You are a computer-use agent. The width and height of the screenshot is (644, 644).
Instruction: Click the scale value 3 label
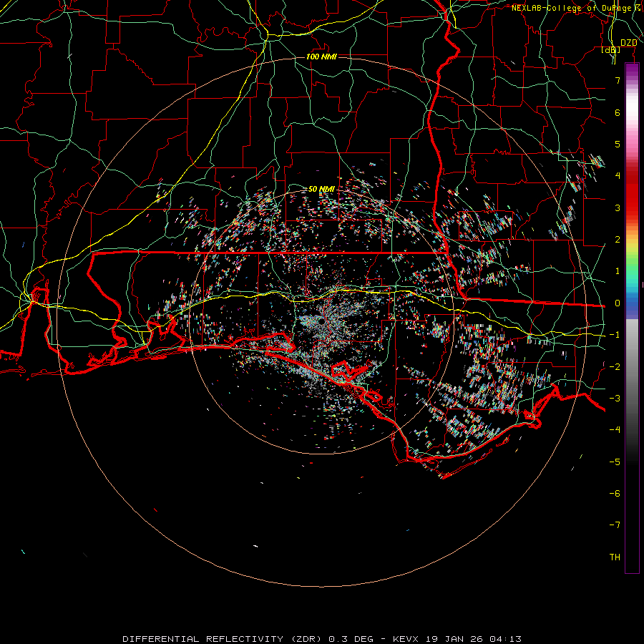(618, 208)
